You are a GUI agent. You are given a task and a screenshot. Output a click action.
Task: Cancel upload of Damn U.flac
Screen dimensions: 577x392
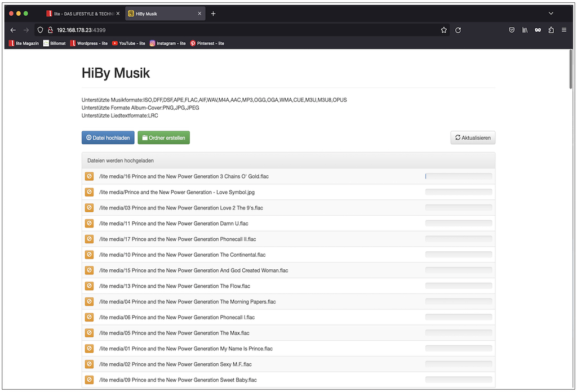pos(89,223)
